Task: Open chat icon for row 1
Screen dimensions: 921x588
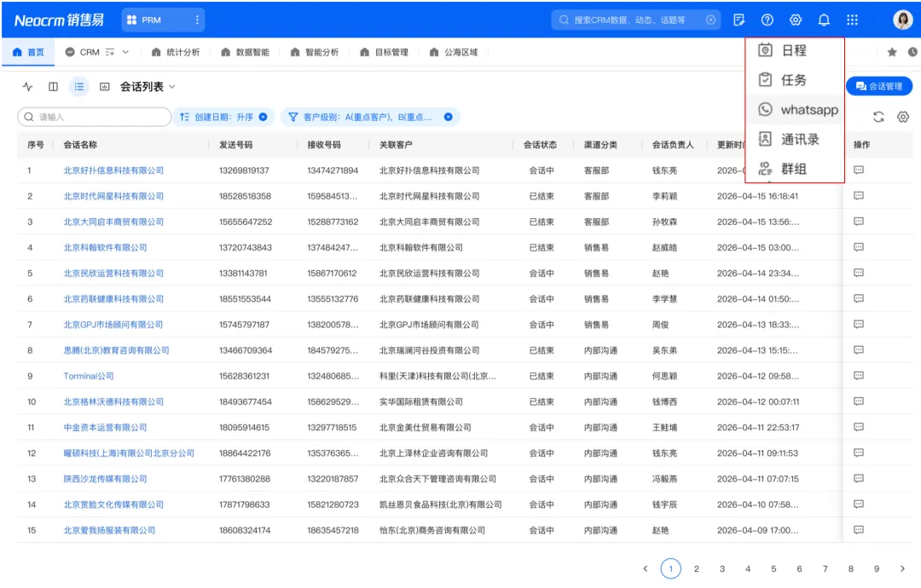Action: click(x=858, y=170)
